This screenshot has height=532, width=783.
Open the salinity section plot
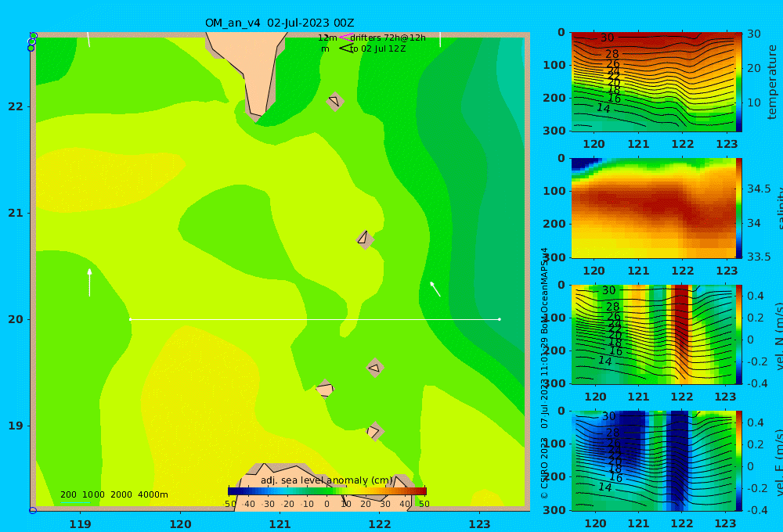(653, 208)
